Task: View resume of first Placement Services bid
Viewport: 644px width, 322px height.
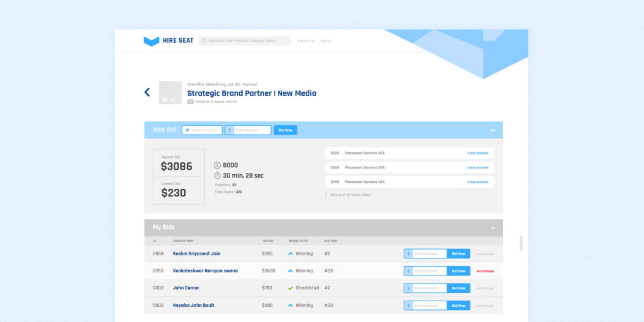Action: tap(478, 153)
